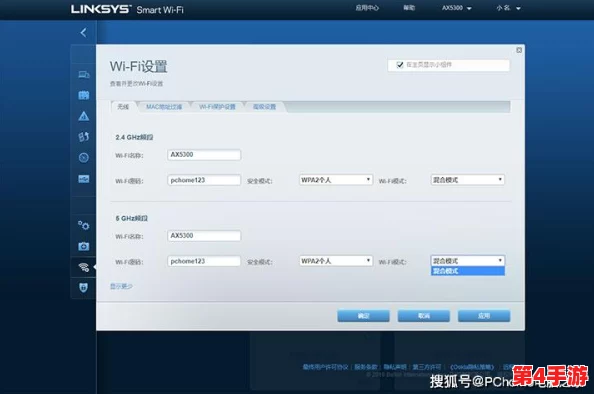Viewport: 594px width, 394px height.
Task: Open the Device List sidebar icon
Action: coord(84,75)
